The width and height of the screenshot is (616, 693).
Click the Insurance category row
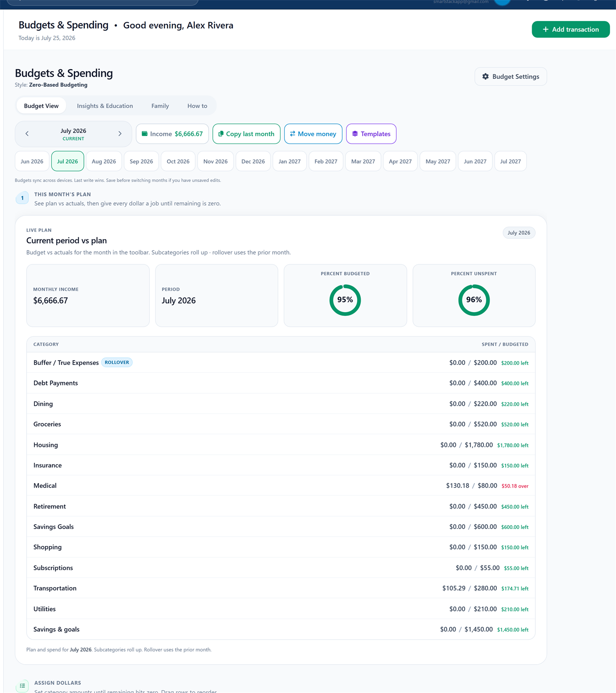(281, 465)
